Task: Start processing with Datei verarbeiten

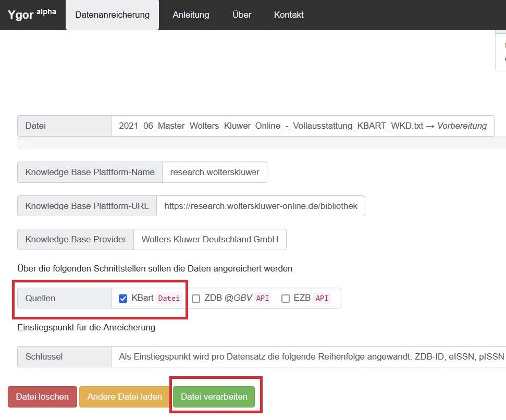Action: [214, 397]
